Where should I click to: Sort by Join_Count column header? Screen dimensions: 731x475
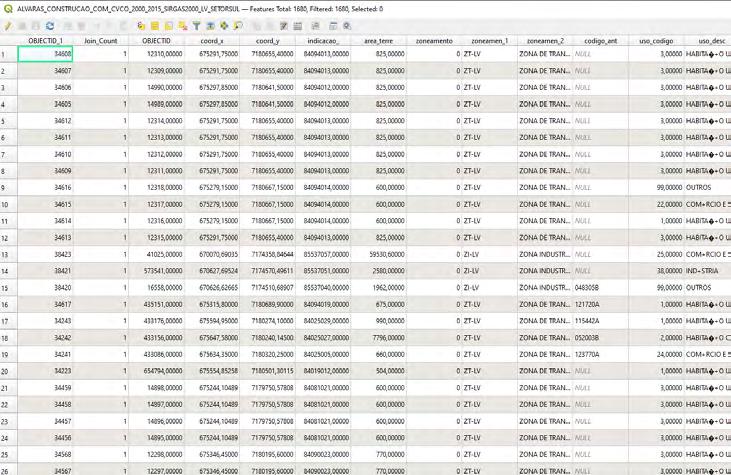click(101, 41)
